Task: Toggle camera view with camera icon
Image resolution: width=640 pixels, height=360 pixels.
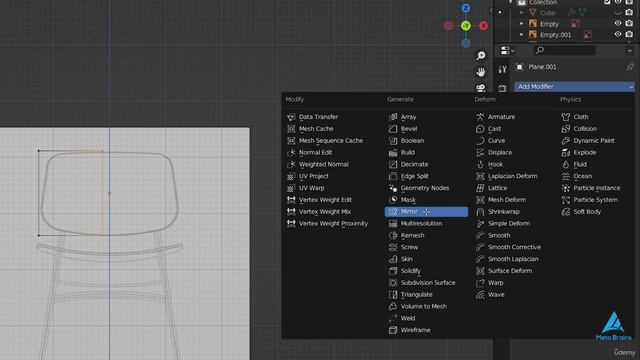Action: pyautogui.click(x=481, y=87)
